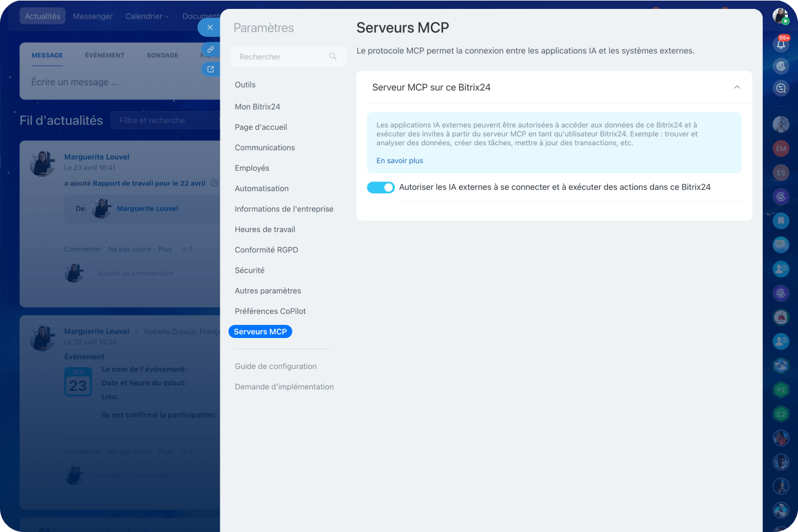The image size is (798, 532).
Task: Focus the Rechercher settings search field
Action: [x=288, y=57]
